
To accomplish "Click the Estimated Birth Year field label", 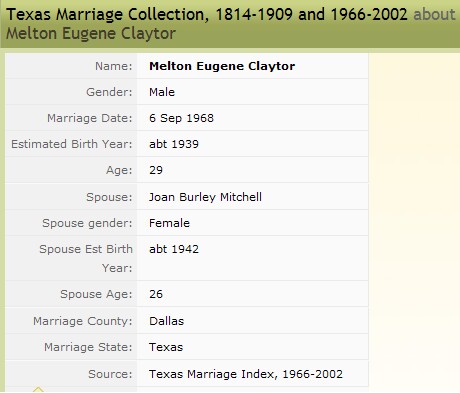I will [x=72, y=144].
